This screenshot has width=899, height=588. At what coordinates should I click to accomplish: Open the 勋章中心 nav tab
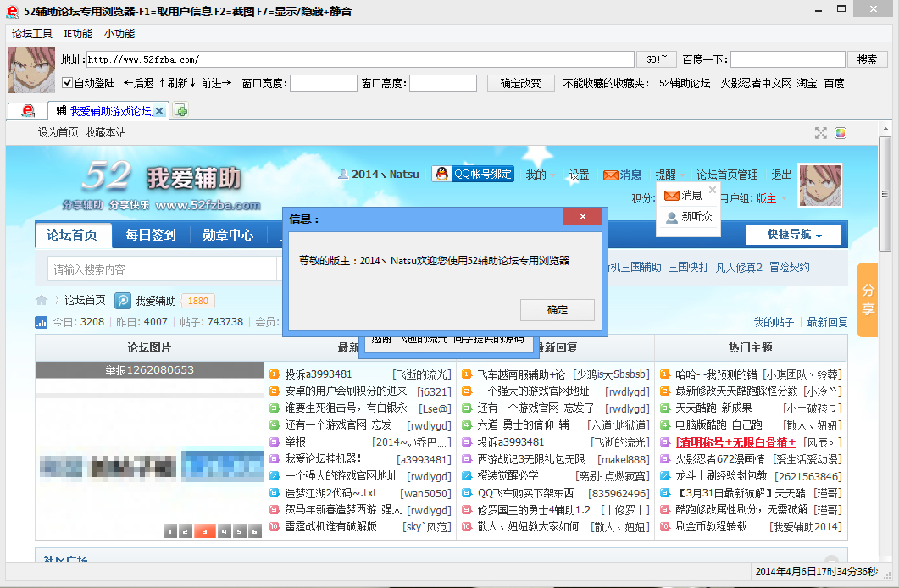[x=228, y=235]
